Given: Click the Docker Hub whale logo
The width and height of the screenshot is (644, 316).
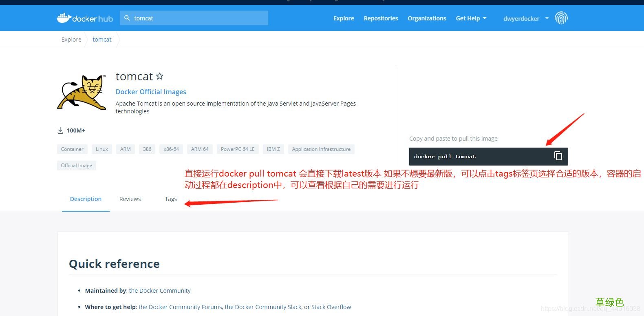Looking at the screenshot, I should (x=85, y=18).
